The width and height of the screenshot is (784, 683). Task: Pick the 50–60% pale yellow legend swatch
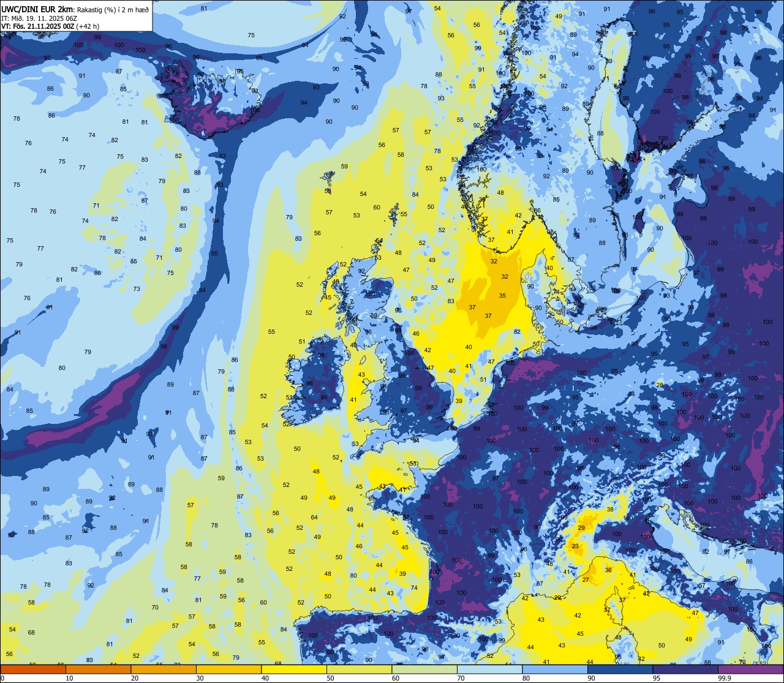[x=359, y=670]
